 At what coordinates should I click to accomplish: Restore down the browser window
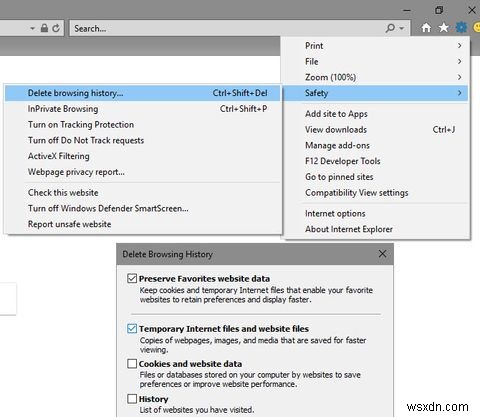click(x=439, y=10)
